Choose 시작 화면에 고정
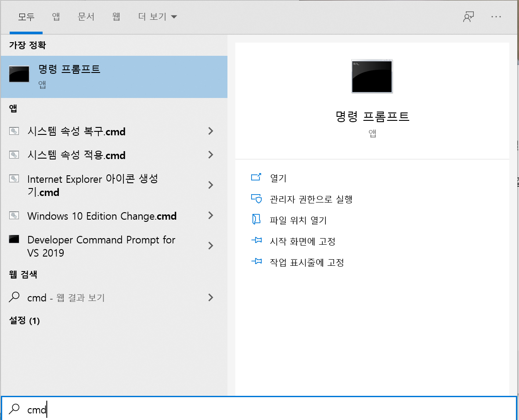This screenshot has width=519, height=420. (x=303, y=241)
